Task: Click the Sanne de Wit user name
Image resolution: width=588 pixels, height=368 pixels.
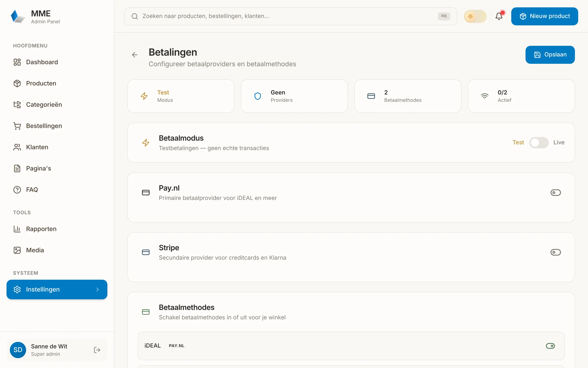Action: pyautogui.click(x=49, y=346)
